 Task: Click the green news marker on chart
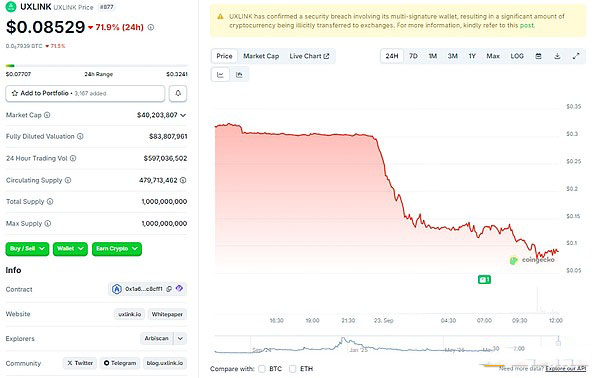tap(484, 280)
